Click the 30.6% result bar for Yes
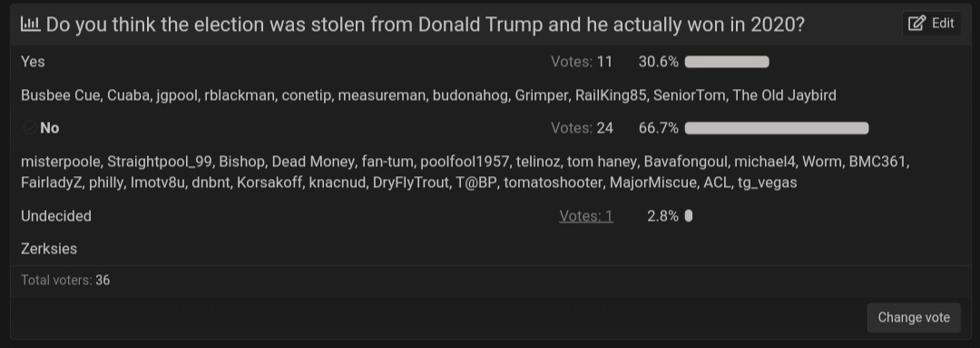 tap(727, 62)
